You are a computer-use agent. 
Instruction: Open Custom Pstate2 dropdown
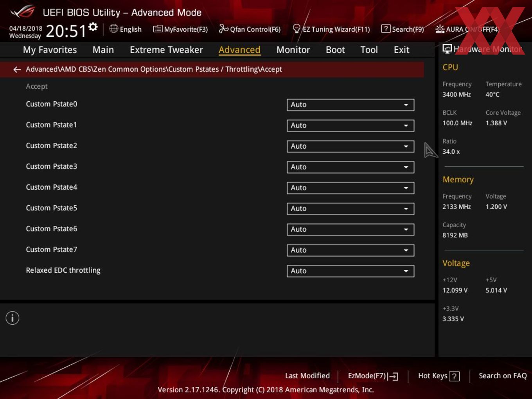tap(350, 146)
